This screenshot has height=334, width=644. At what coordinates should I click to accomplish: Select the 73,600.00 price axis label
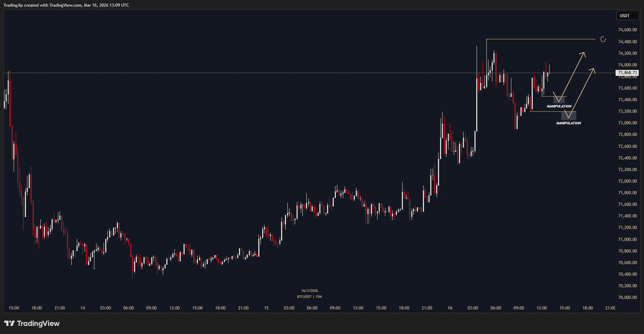coord(627,88)
